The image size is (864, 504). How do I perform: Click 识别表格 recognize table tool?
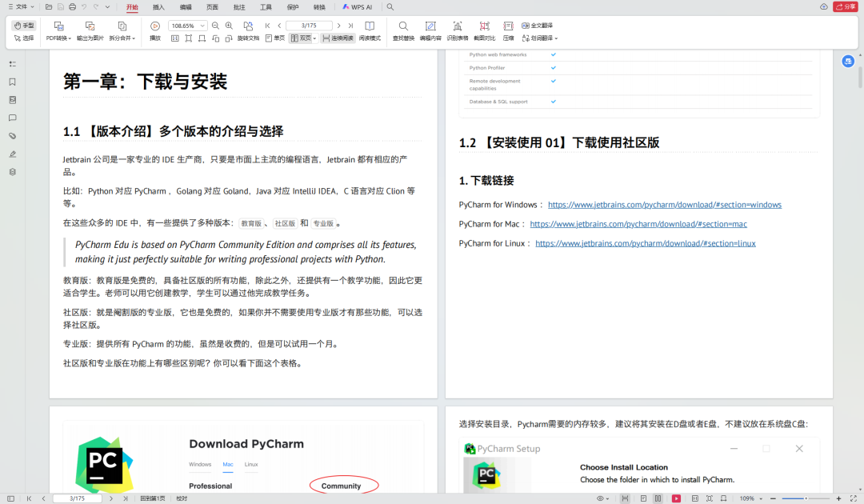pos(458,31)
